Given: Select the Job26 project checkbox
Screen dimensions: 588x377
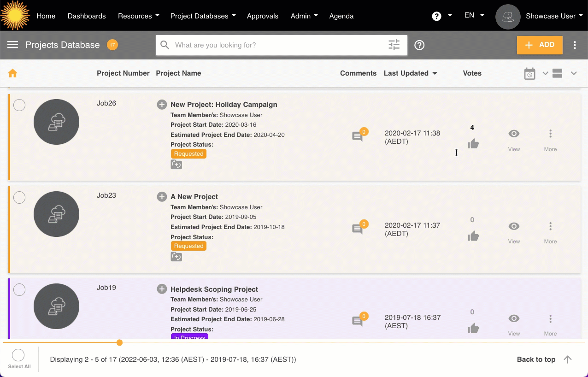Looking at the screenshot, I should coord(19,105).
